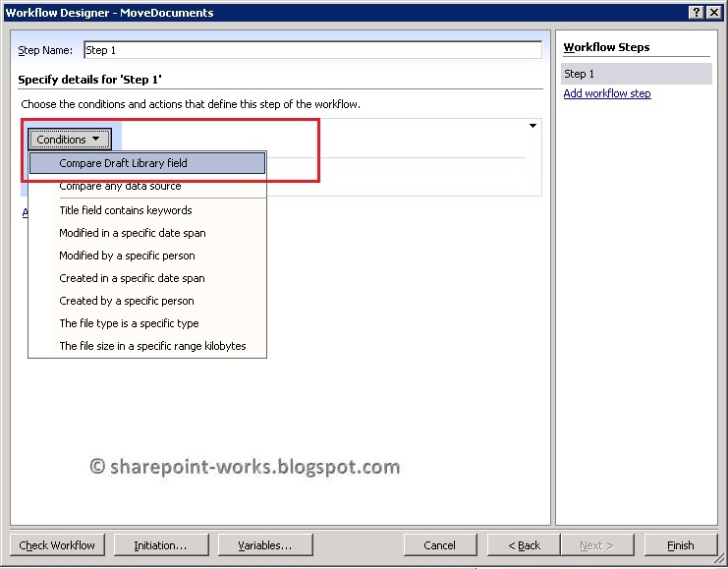
Task: Open the Conditions dropdown button
Action: click(x=70, y=139)
